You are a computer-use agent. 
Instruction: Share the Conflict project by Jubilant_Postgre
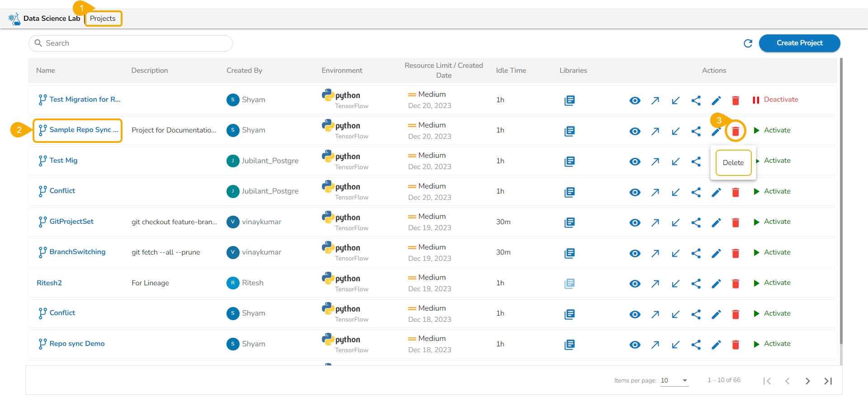click(696, 192)
